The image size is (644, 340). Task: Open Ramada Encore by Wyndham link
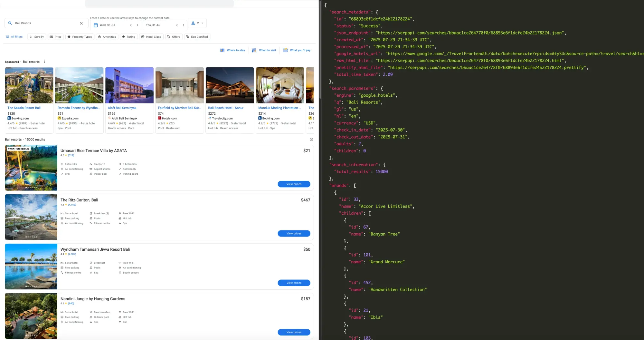pos(79,108)
